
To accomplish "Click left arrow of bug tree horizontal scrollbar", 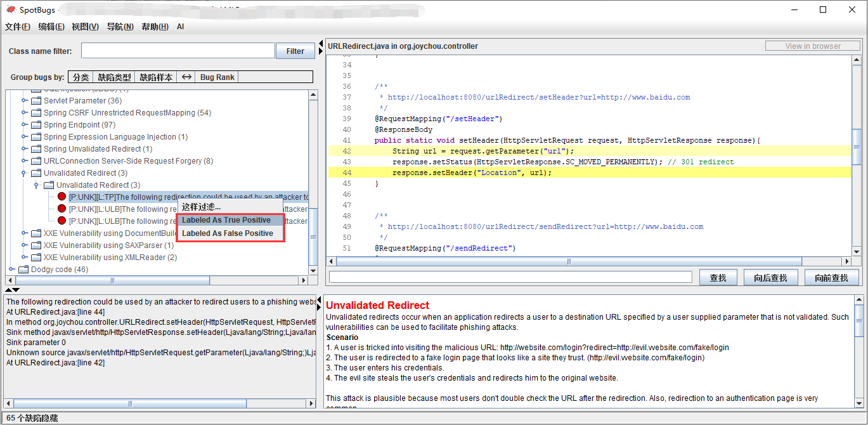I will [x=10, y=280].
